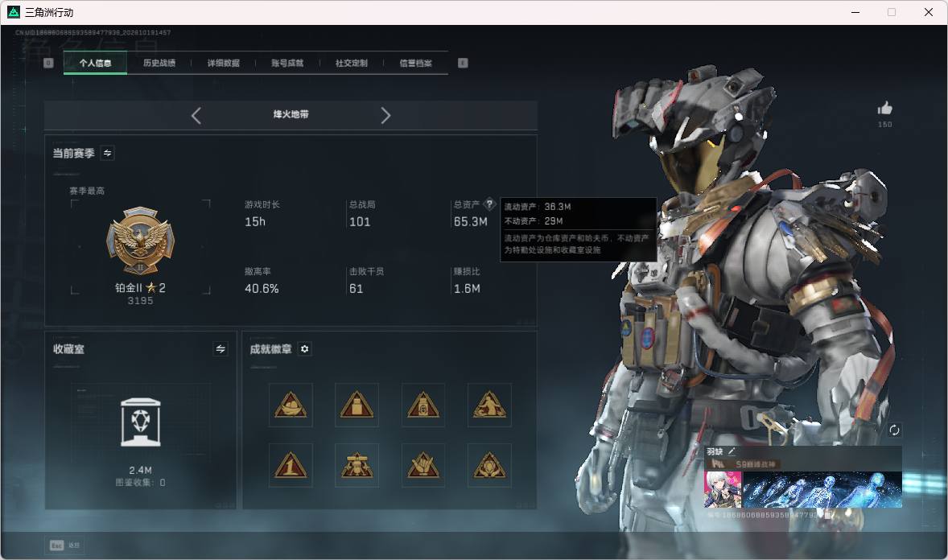
Task: Go to the 账号成就 tab
Action: click(x=287, y=63)
